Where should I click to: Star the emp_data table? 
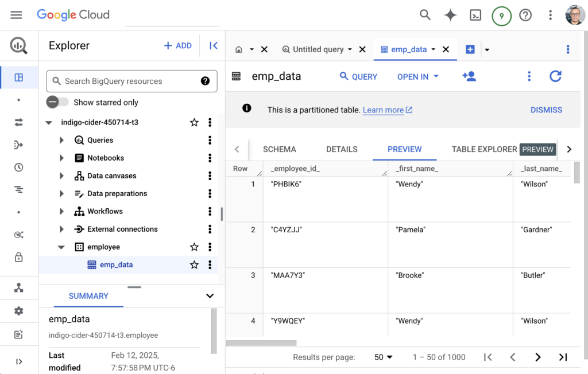194,264
